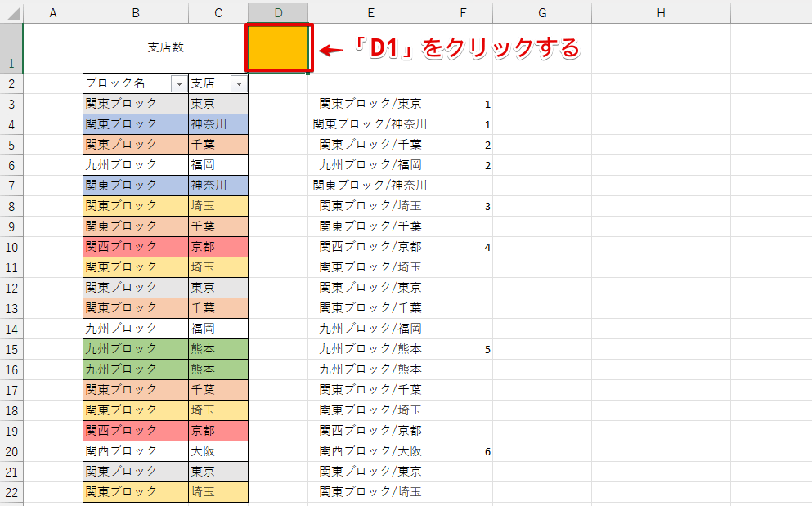The image size is (812, 506).
Task: Select column B header
Action: (136, 13)
